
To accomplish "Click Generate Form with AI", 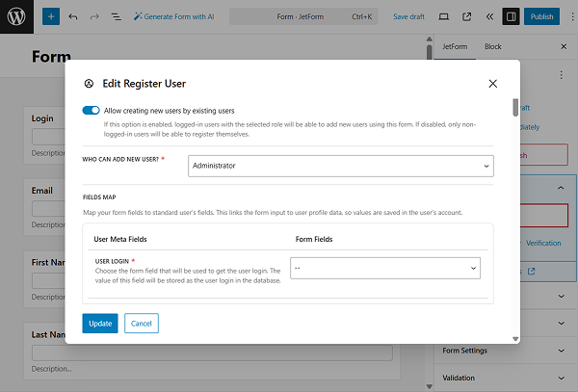I will (173, 16).
